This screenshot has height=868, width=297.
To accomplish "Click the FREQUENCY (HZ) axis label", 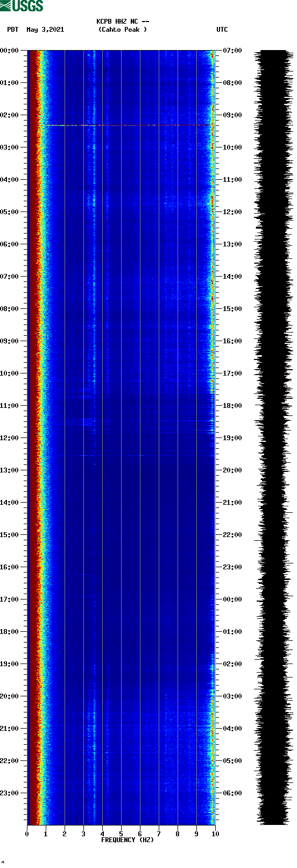I will click(x=128, y=840).
